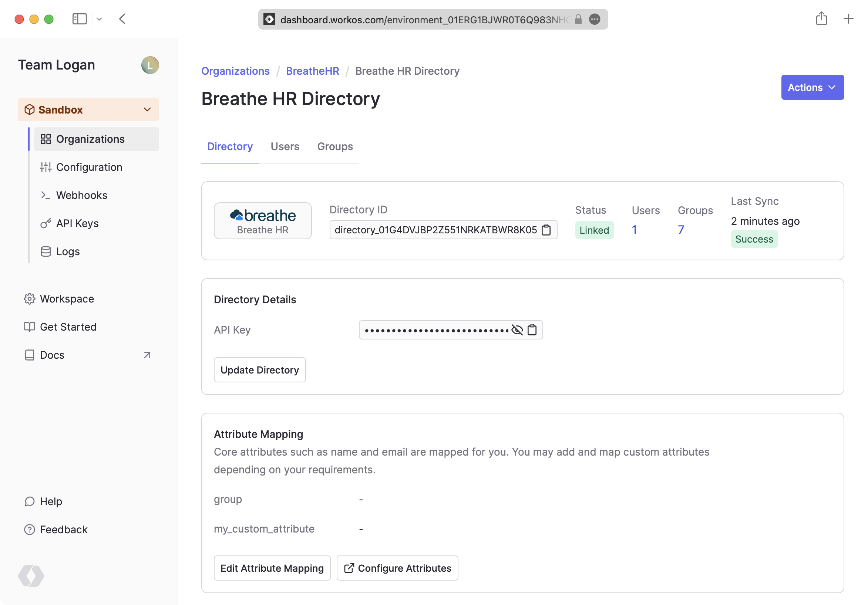Screen dimensions: 868x605
Task: Toggle the browser sidebar panel
Action: [x=80, y=19]
